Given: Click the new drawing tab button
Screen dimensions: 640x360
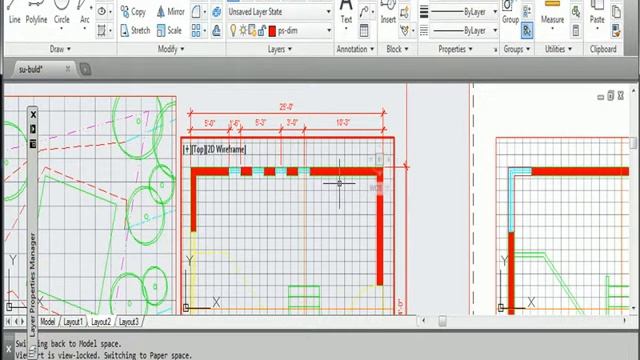Looking at the screenshot, I should [85, 69].
